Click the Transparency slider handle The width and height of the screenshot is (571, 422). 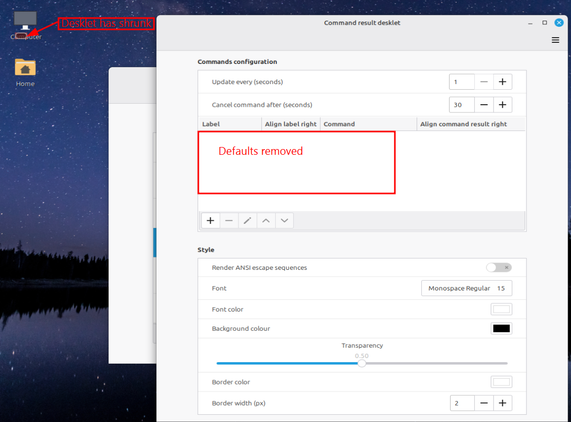(x=362, y=363)
